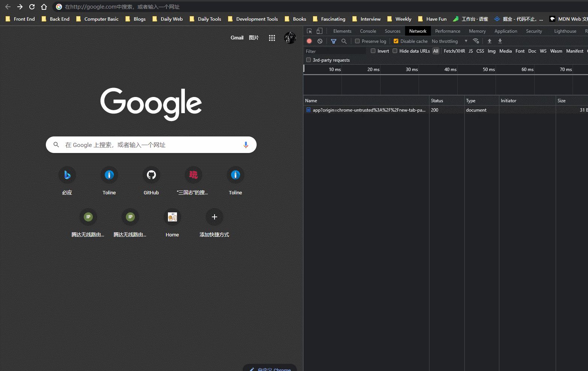The width and height of the screenshot is (588, 371).
Task: Switch to the Elements tab
Action: [342, 31]
